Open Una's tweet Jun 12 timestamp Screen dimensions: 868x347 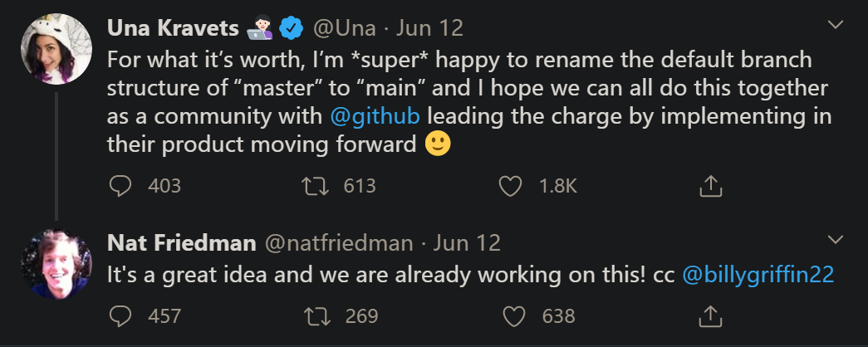tap(429, 28)
